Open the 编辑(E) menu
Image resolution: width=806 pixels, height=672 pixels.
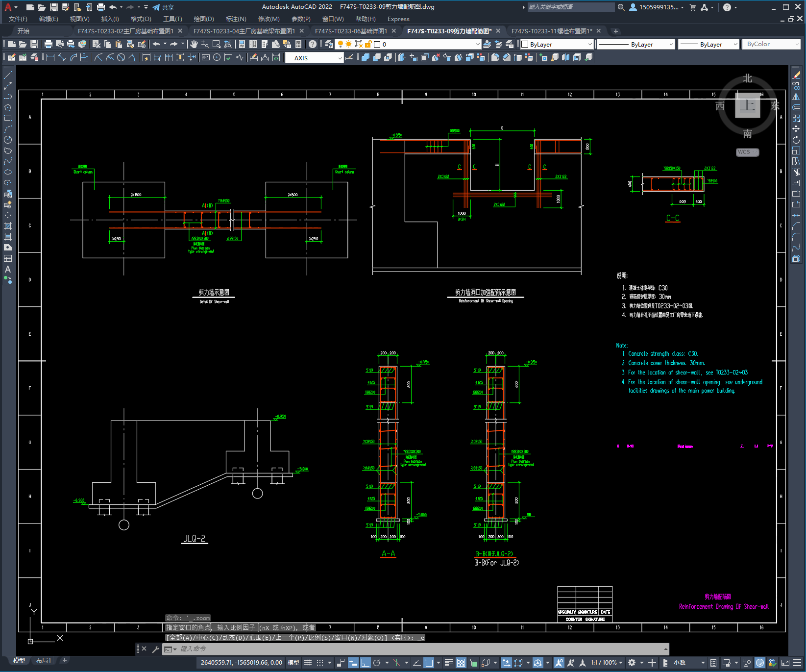49,19
